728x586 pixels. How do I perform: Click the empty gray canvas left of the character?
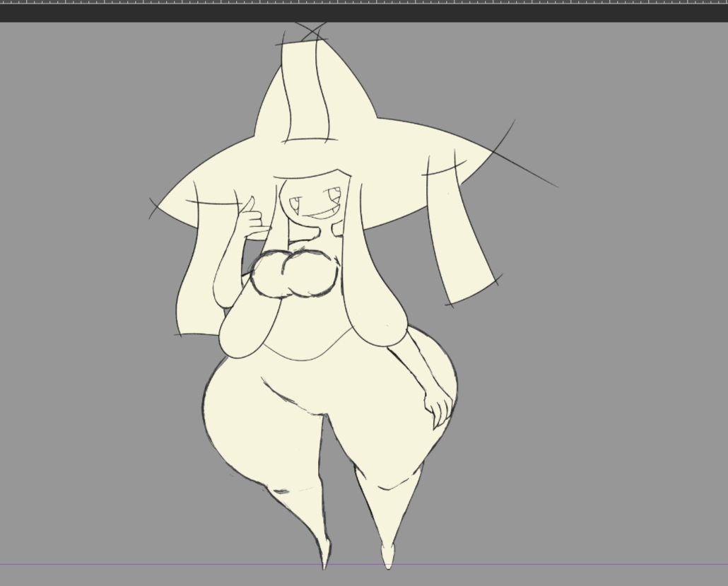tap(78, 318)
